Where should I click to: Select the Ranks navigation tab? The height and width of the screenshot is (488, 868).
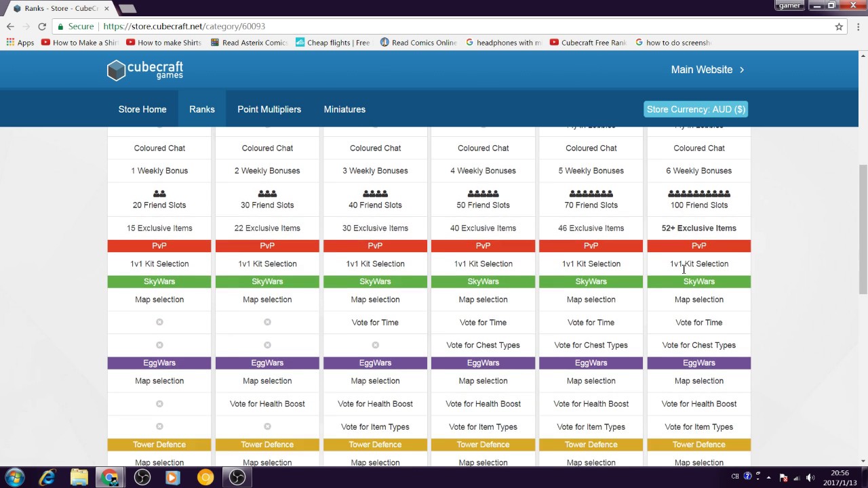(x=202, y=109)
